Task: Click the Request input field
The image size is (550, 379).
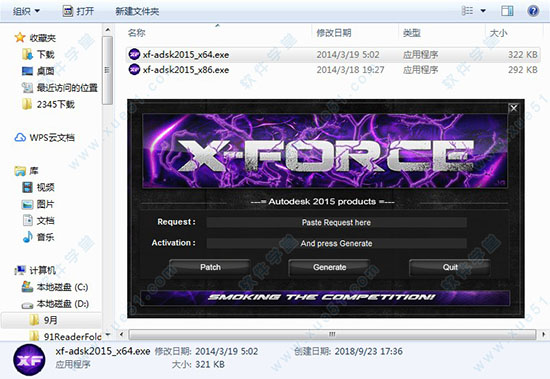Action: pos(336,222)
